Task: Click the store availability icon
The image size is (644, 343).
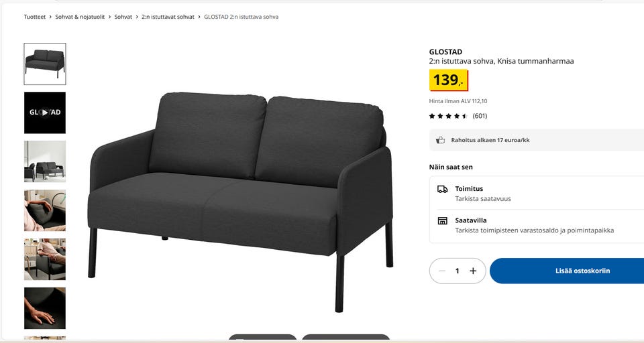Action: [442, 220]
